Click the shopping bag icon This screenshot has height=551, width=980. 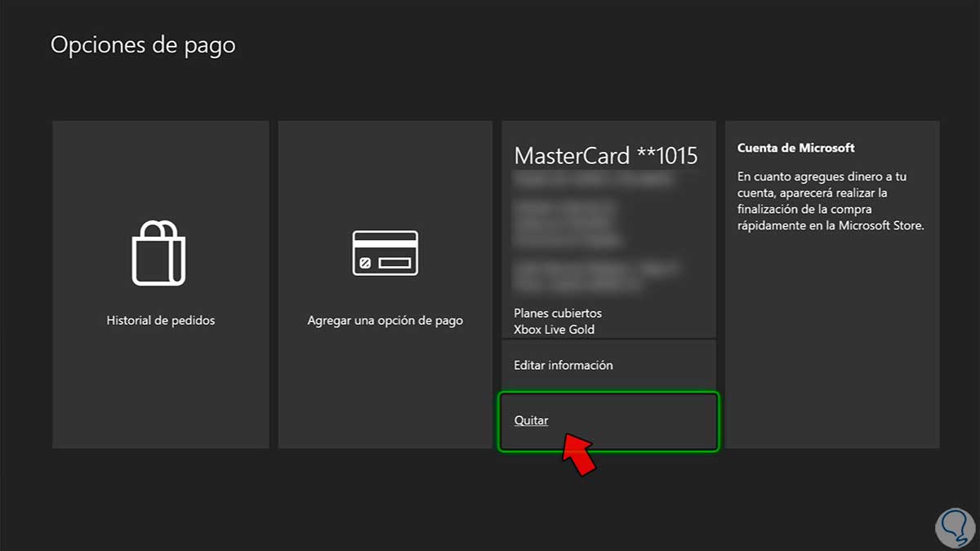click(159, 252)
